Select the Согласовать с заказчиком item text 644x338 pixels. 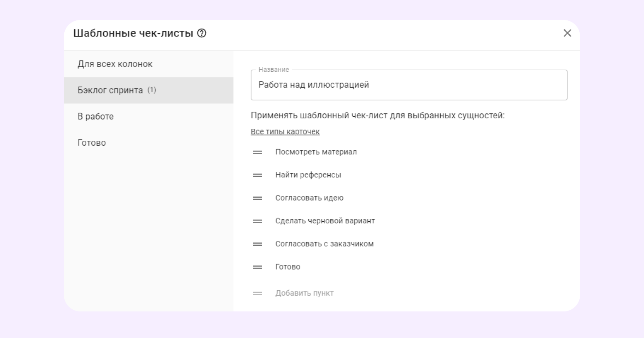324,244
